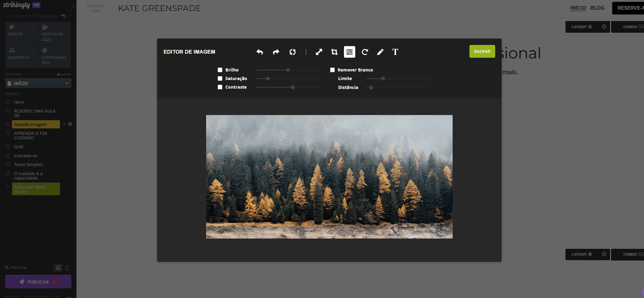Enable the Saturação checkbox

click(220, 78)
